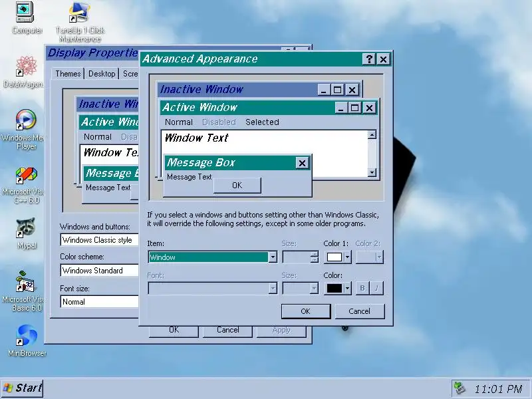The image size is (532, 399).
Task: Toggle the Italic font button
Action: tap(376, 289)
